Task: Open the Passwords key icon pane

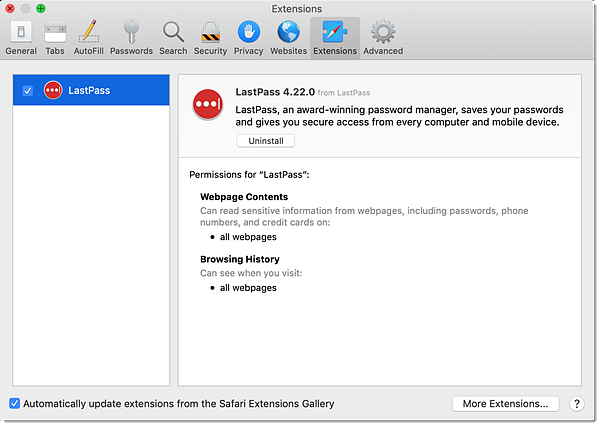Action: tap(131, 38)
